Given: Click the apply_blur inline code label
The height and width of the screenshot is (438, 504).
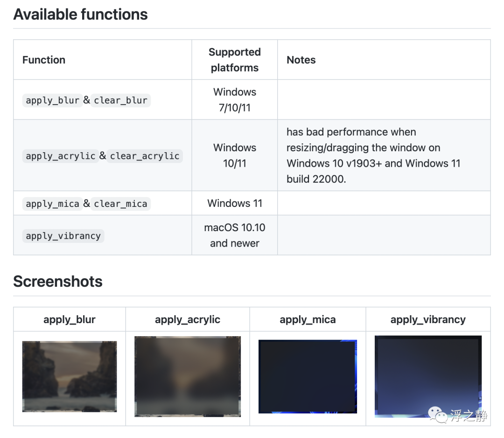Looking at the screenshot, I should coord(53,100).
